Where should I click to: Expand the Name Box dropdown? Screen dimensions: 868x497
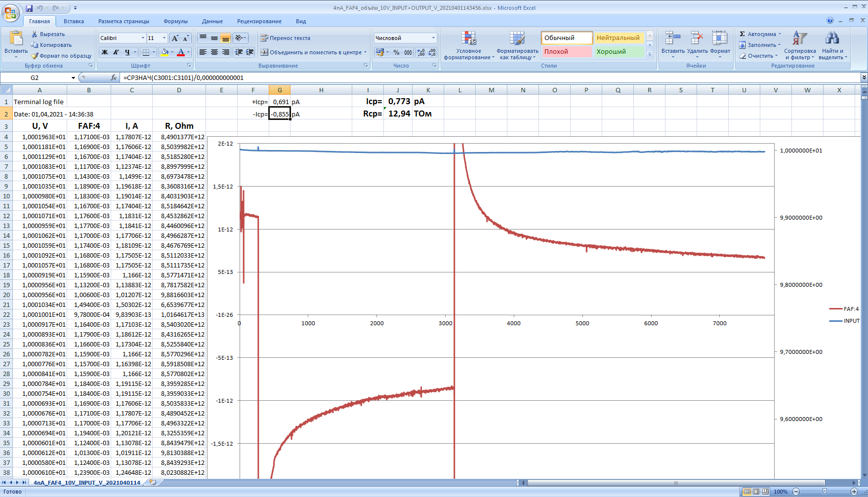click(x=73, y=78)
